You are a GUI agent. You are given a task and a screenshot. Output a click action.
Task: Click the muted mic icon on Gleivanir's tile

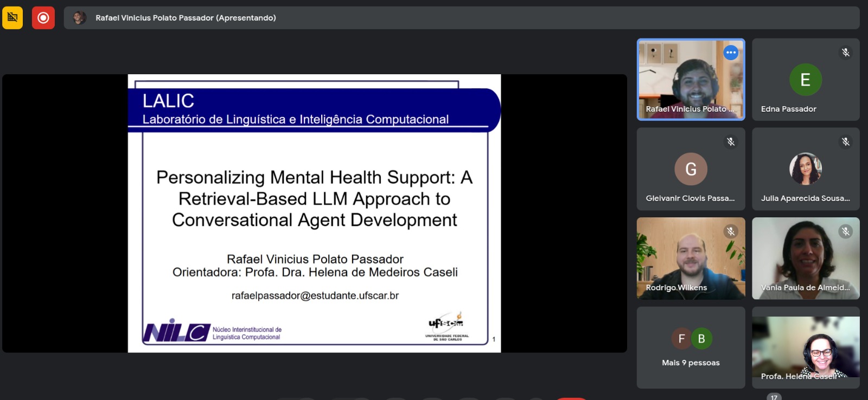tap(731, 142)
